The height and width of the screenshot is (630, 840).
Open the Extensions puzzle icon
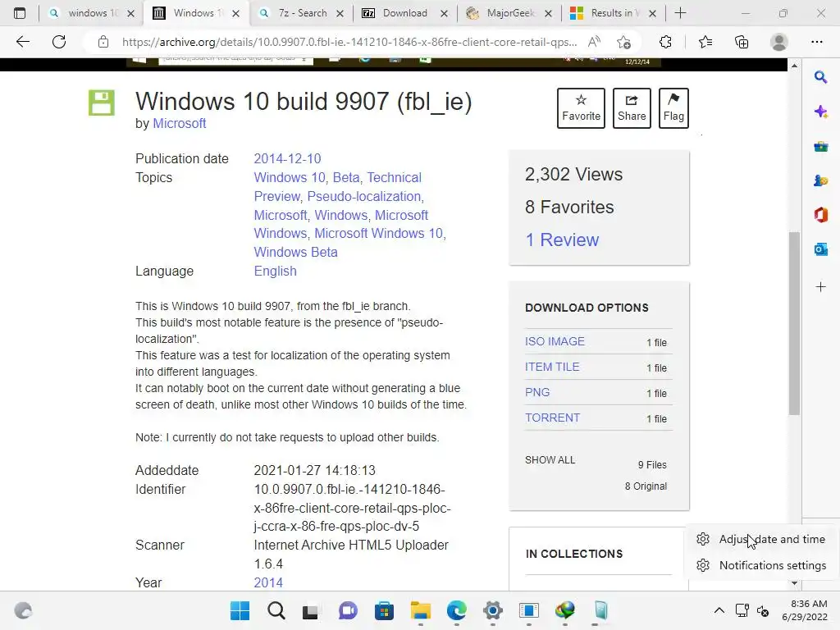tap(665, 42)
